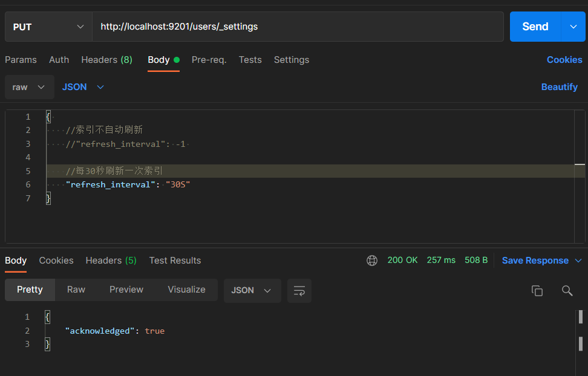Click the network globe icon

(372, 260)
